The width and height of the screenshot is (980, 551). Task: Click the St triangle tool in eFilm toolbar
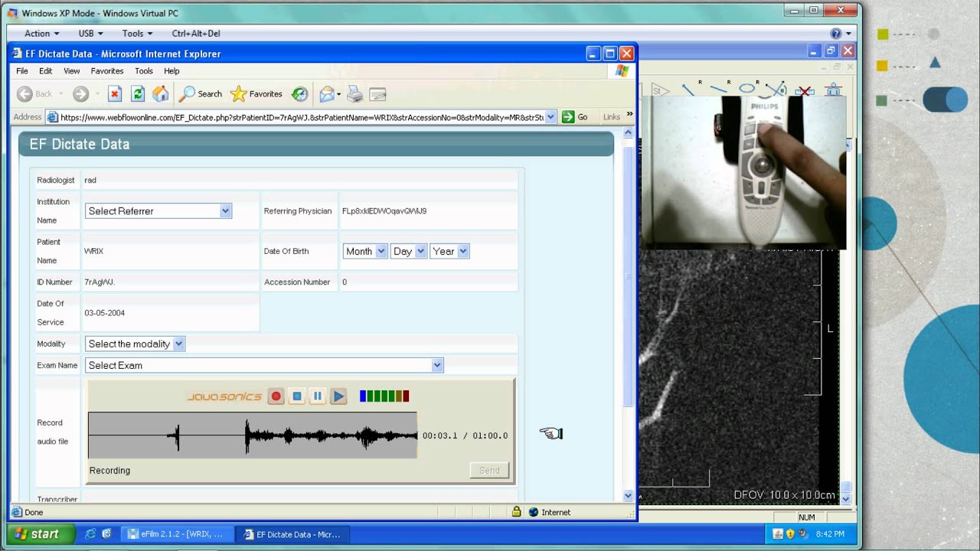660,90
